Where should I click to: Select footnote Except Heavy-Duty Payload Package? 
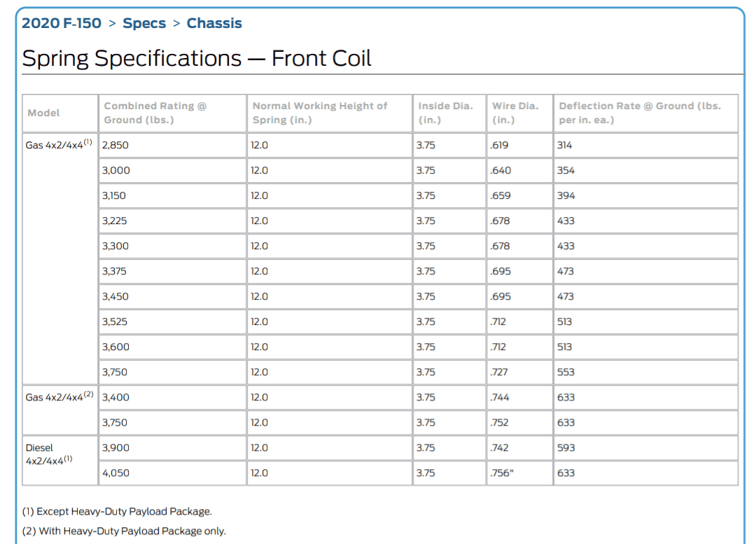117,512
